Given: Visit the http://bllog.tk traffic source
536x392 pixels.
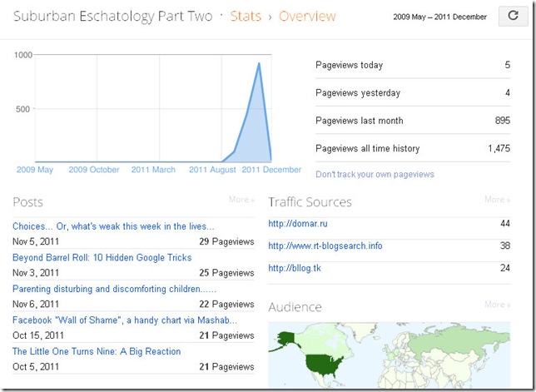Looking at the screenshot, I should 295,267.
